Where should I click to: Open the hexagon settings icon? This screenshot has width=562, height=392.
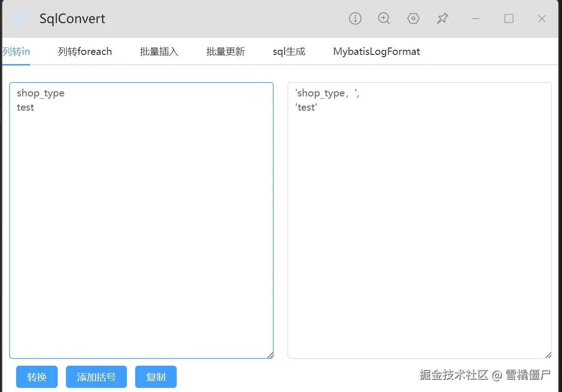click(x=413, y=18)
